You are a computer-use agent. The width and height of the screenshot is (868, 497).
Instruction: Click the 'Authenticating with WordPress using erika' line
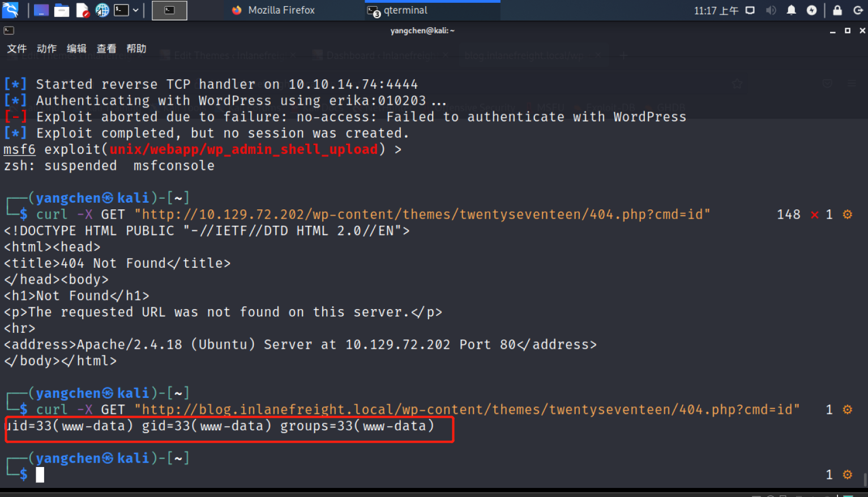(x=225, y=101)
